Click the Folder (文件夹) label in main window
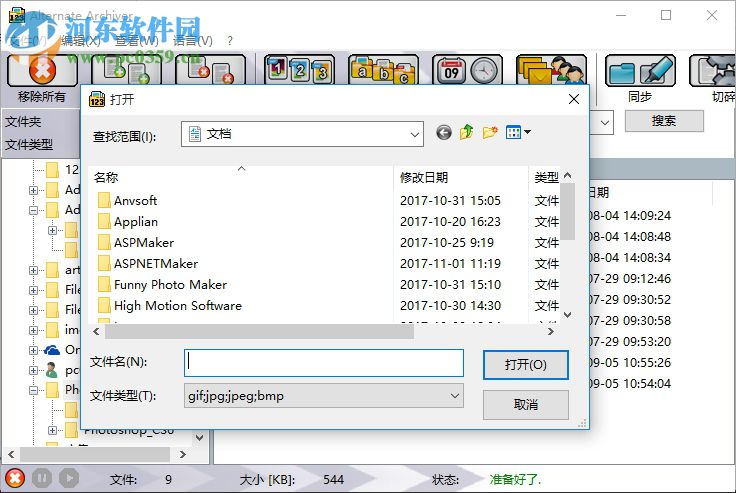 click(23, 122)
